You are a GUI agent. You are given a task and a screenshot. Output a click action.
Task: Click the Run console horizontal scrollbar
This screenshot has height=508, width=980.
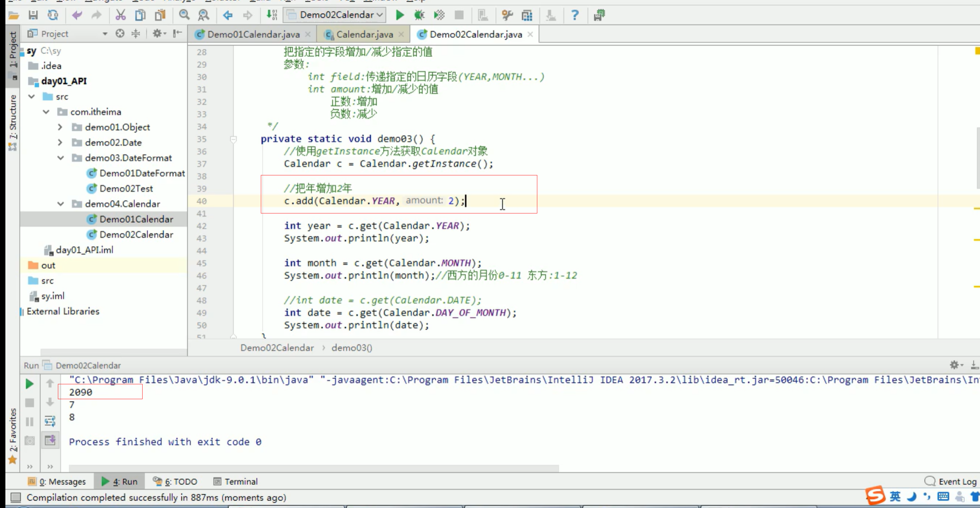(x=313, y=468)
